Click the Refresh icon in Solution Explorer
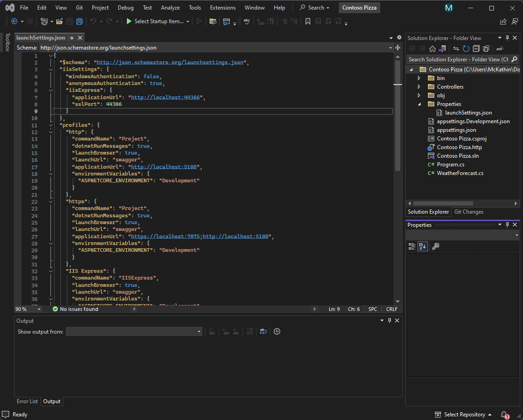523x420 pixels. (x=466, y=49)
